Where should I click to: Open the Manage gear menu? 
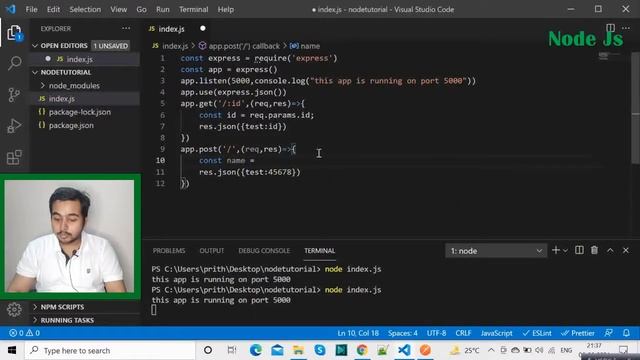click(14, 310)
